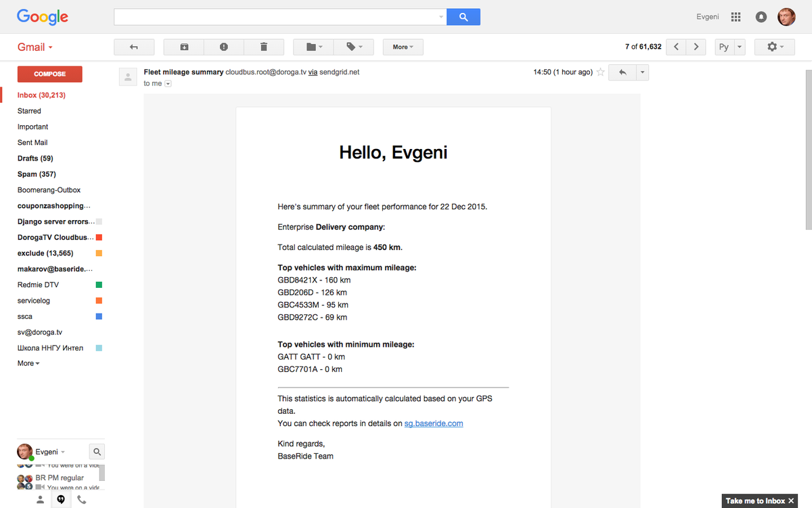
Task: Open the input language Ру button
Action: (725, 47)
